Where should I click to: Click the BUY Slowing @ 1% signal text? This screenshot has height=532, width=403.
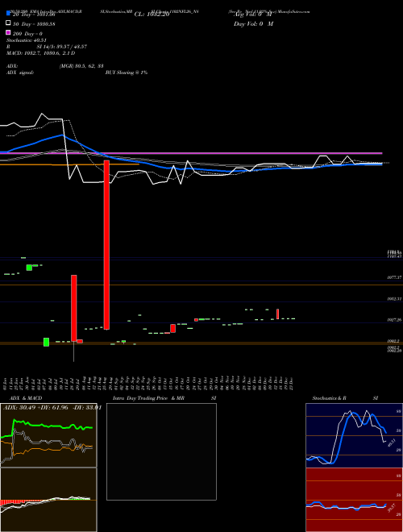click(x=127, y=73)
